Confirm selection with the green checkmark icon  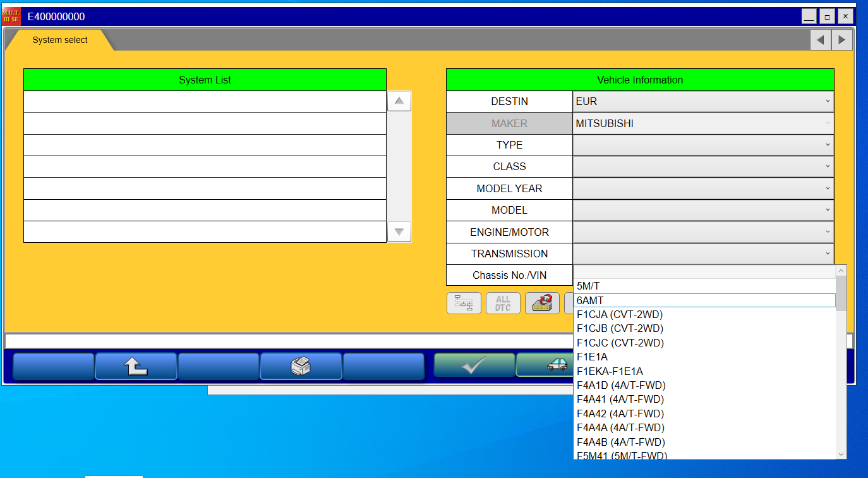pyautogui.click(x=474, y=365)
